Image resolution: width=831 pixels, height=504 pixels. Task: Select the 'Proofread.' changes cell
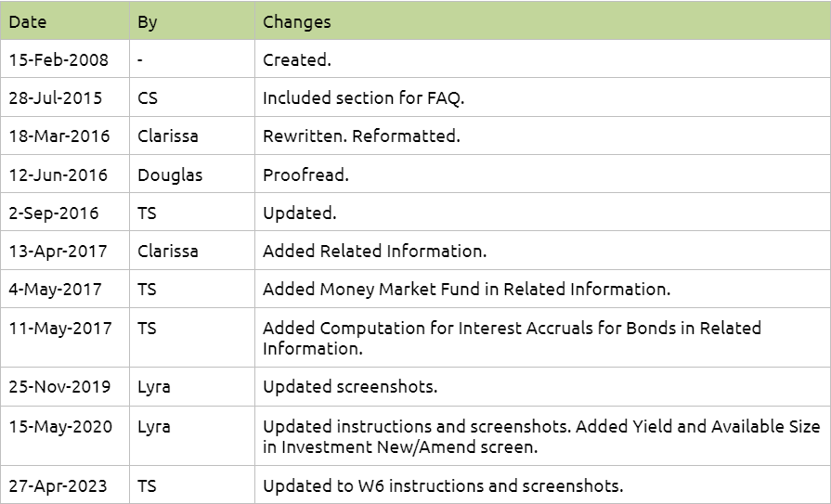pyautogui.click(x=542, y=174)
